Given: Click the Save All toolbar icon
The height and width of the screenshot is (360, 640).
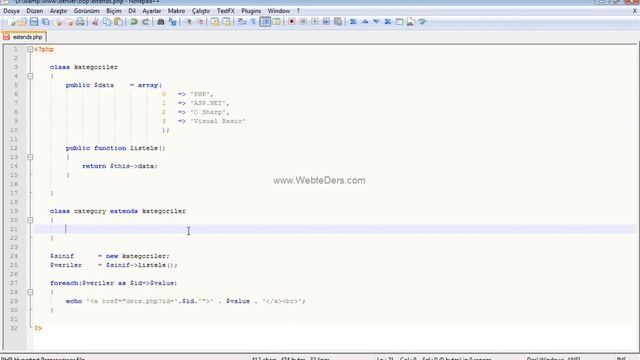Looking at the screenshot, I should pyautogui.click(x=46, y=22).
